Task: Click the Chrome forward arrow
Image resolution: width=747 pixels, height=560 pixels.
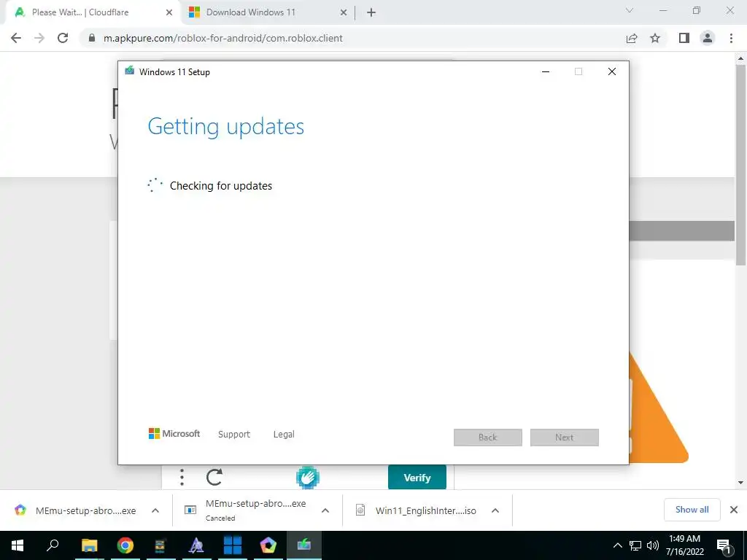Action: click(x=39, y=38)
